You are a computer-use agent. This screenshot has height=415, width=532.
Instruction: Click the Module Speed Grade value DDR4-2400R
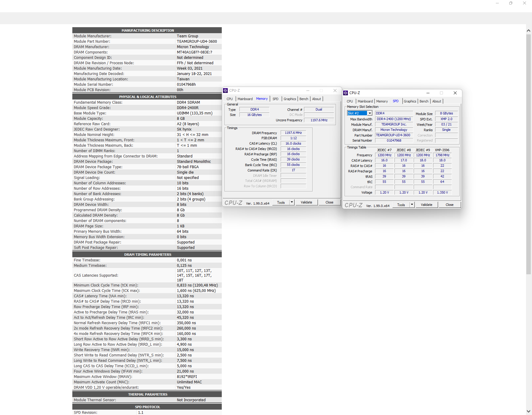(188, 108)
